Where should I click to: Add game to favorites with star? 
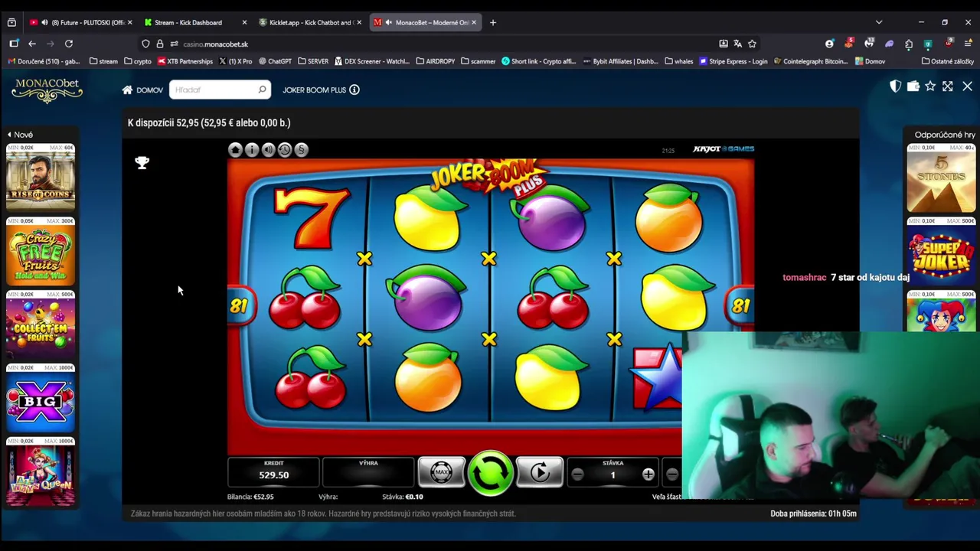[x=930, y=86]
